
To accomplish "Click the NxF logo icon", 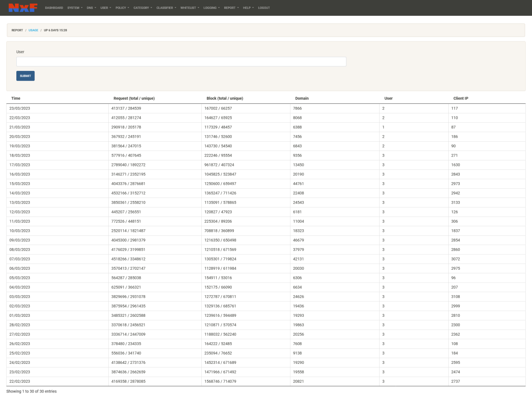I will click(x=23, y=7).
